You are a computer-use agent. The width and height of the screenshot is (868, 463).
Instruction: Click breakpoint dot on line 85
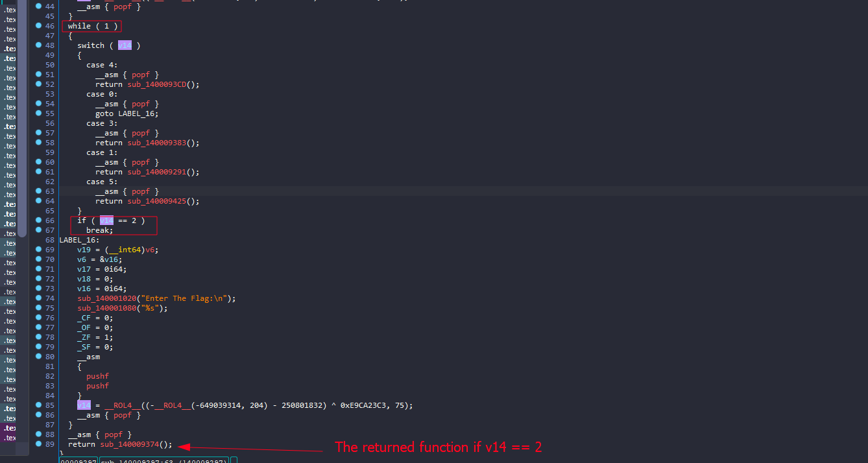click(x=39, y=405)
